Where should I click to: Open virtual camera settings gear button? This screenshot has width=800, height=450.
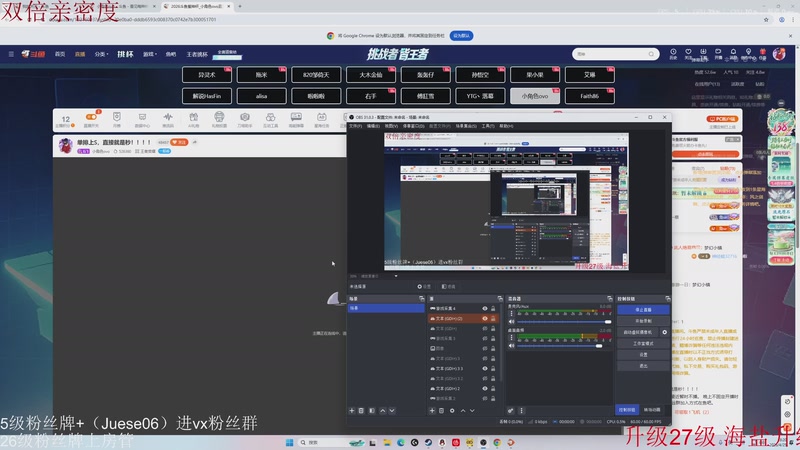(664, 332)
